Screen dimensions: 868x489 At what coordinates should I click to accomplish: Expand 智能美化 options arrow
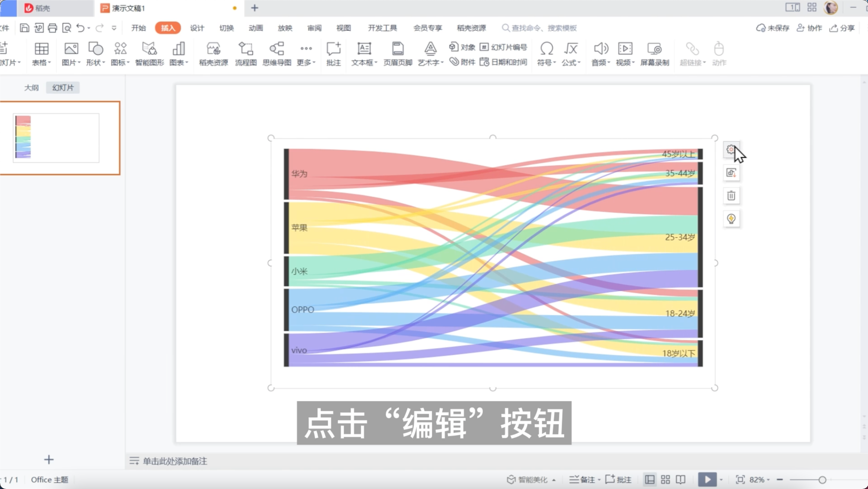(x=554, y=480)
